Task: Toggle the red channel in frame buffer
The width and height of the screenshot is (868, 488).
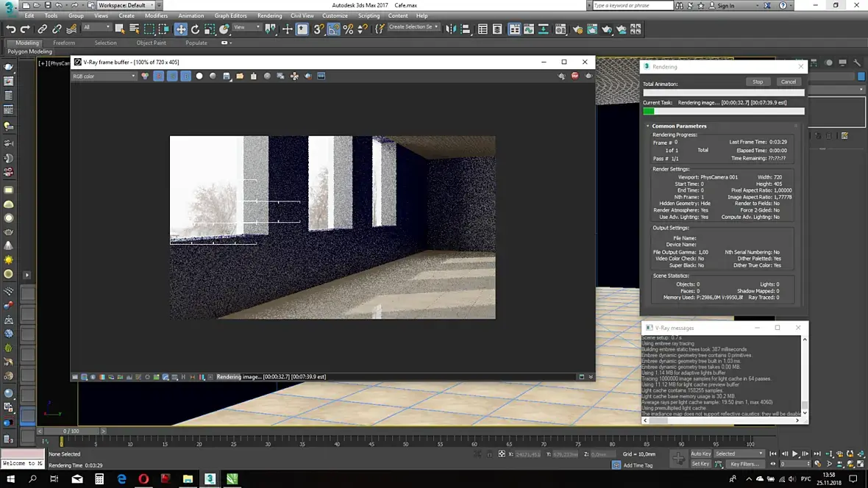Action: 158,76
